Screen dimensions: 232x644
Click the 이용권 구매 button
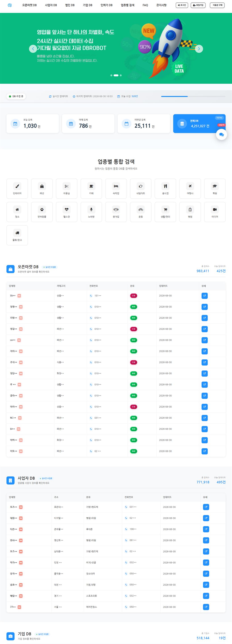coord(217,5)
